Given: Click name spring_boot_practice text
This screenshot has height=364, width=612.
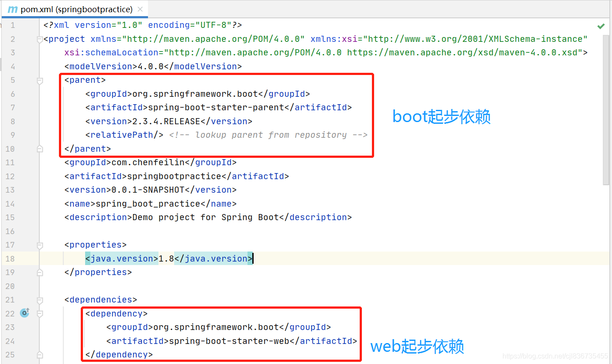Looking at the screenshot, I should 151,204.
